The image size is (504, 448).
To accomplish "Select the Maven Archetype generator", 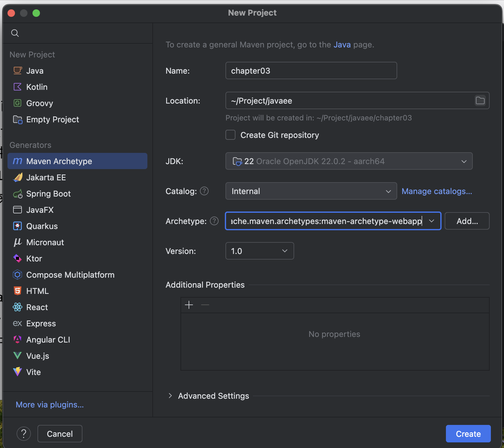I will [x=77, y=161].
